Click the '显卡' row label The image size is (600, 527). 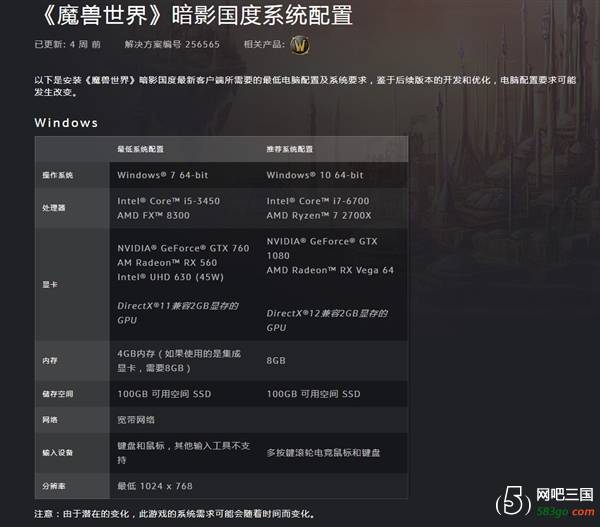click(50, 284)
